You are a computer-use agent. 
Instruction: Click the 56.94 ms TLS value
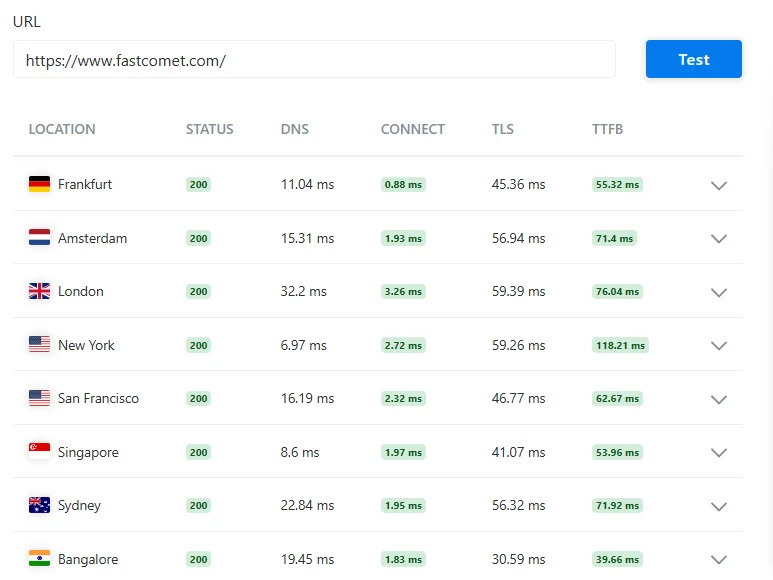519,238
